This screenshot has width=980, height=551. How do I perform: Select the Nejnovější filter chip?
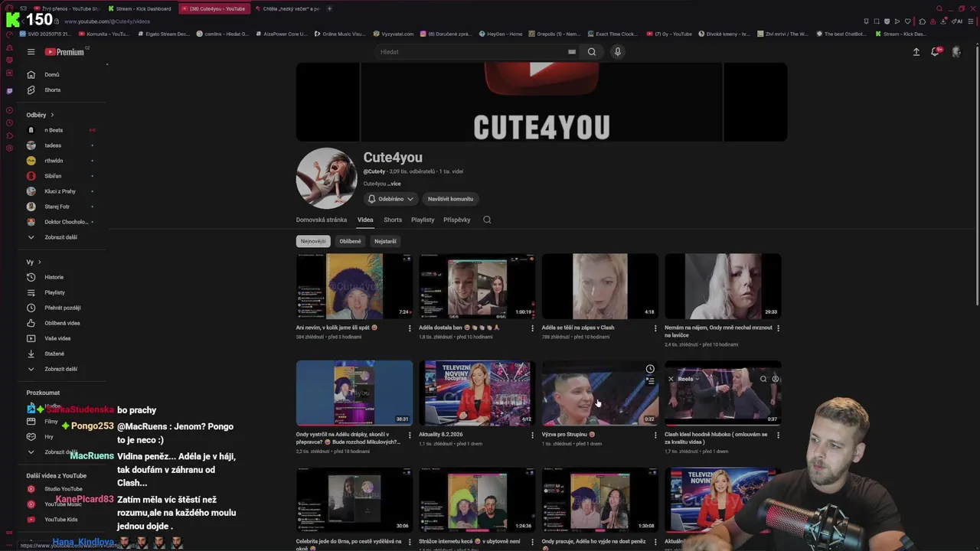click(x=313, y=241)
